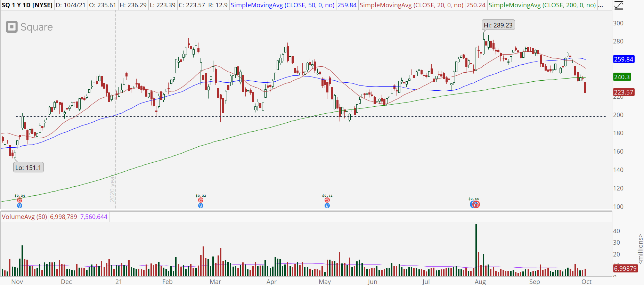Click the volume average value 7,560,644
This screenshot has width=644, height=285.
[x=94, y=217]
